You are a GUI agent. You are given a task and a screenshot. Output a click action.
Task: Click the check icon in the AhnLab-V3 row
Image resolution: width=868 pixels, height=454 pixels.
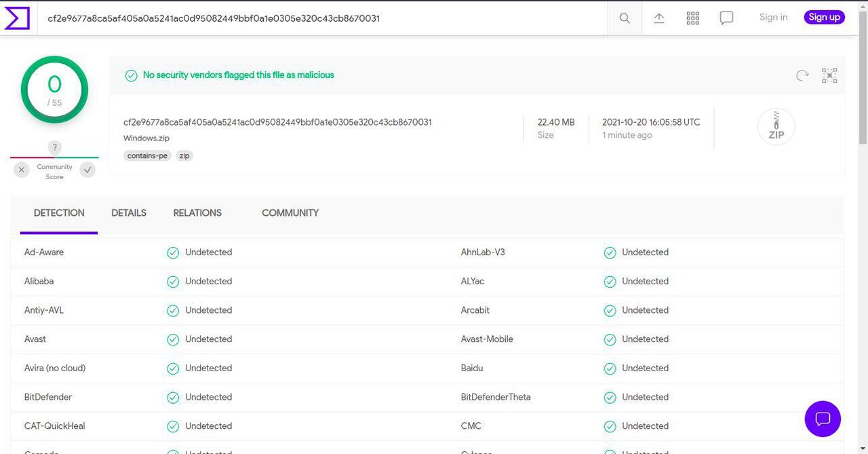click(x=610, y=252)
